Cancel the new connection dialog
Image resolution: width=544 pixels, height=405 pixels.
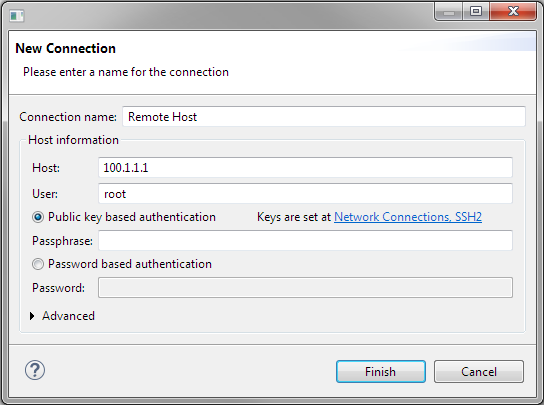479,372
